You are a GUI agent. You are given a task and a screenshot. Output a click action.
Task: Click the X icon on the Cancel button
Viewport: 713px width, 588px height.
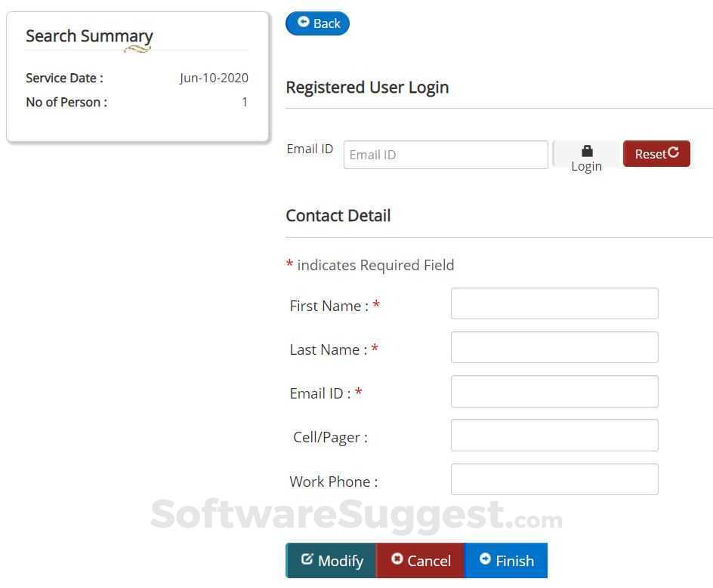397,559
